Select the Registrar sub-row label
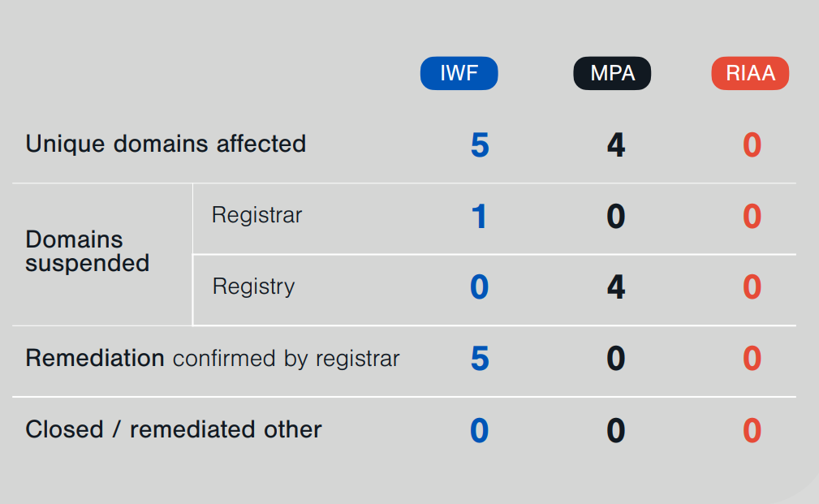Image resolution: width=819 pixels, height=504 pixels. (x=257, y=215)
